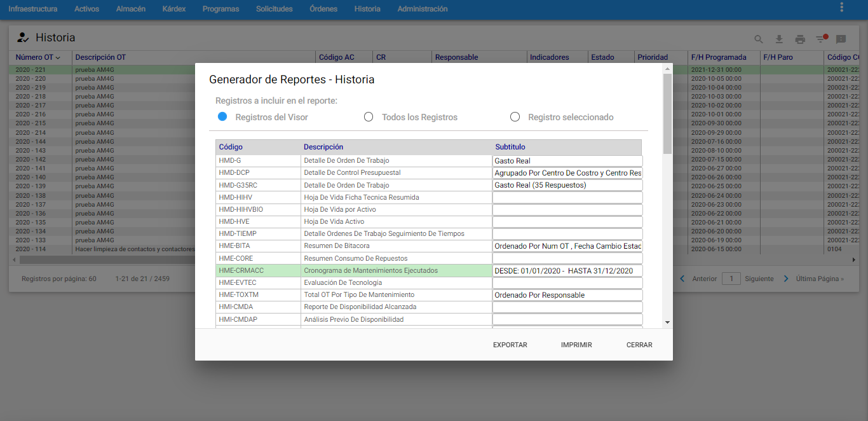Open the filter list icon with red dot
This screenshot has height=421, width=868.
tap(821, 39)
